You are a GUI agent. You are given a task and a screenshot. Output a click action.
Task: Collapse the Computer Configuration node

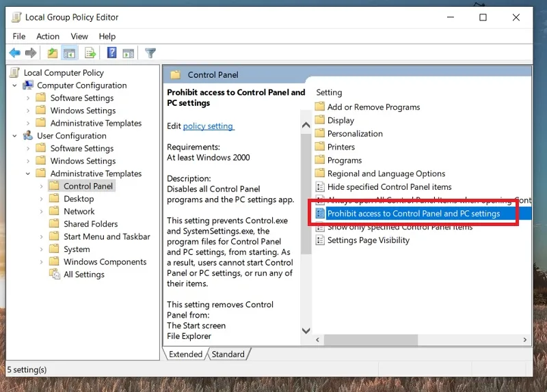point(14,85)
